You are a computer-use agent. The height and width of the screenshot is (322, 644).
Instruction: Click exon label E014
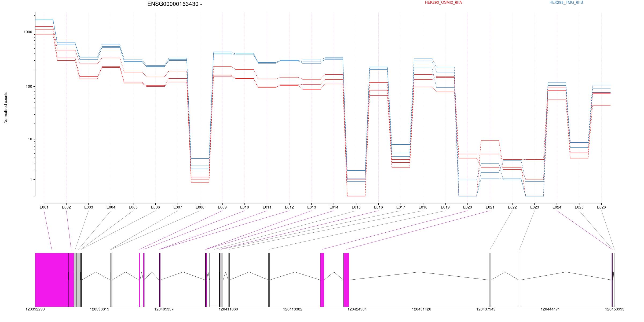pyautogui.click(x=334, y=207)
